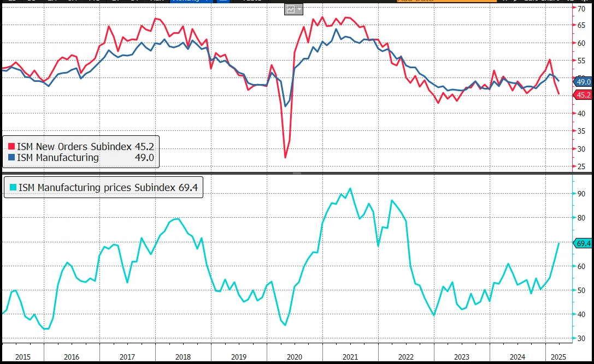Click the 2022 year label on the time axis
Image resolution: width=594 pixels, height=364 pixels.
pyautogui.click(x=405, y=357)
